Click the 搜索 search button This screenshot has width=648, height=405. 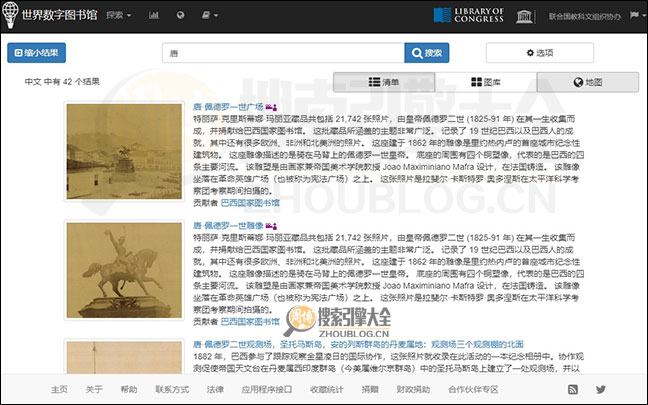point(426,53)
